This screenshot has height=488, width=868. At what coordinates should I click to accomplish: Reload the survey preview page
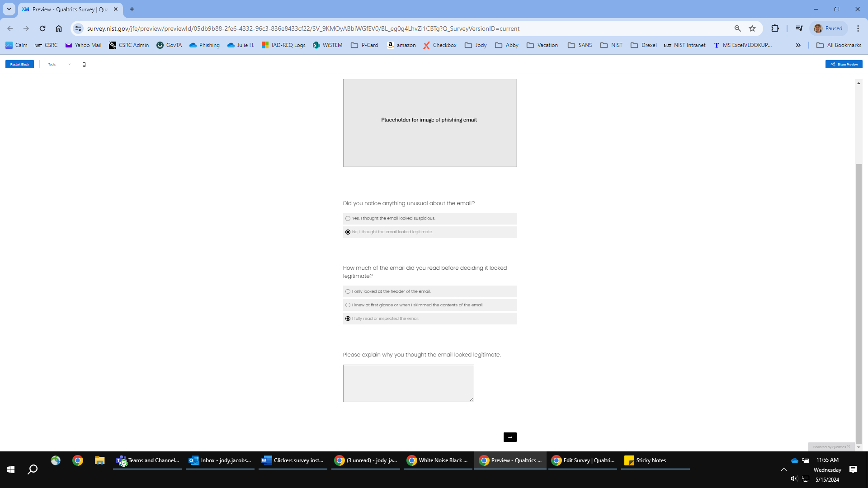[42, 28]
